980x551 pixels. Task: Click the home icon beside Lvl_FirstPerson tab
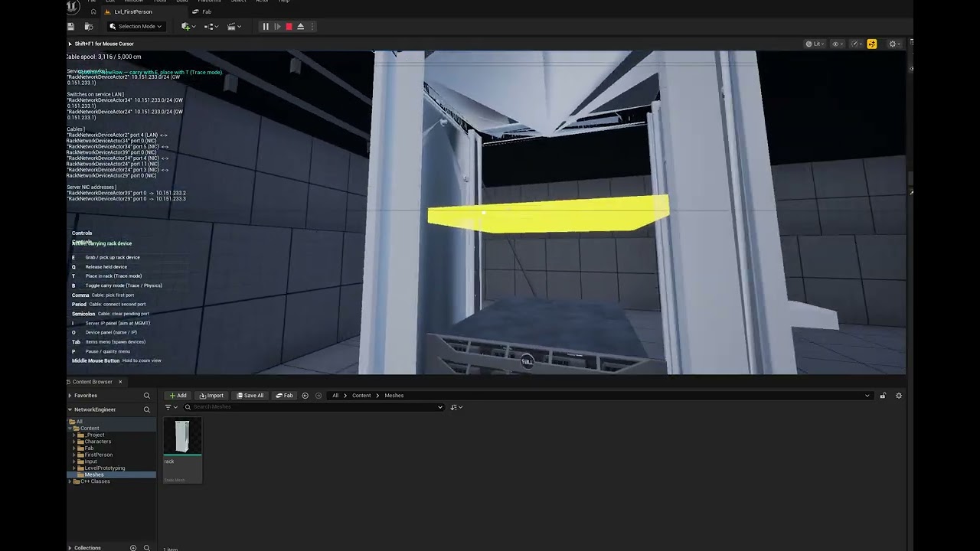[x=93, y=11]
